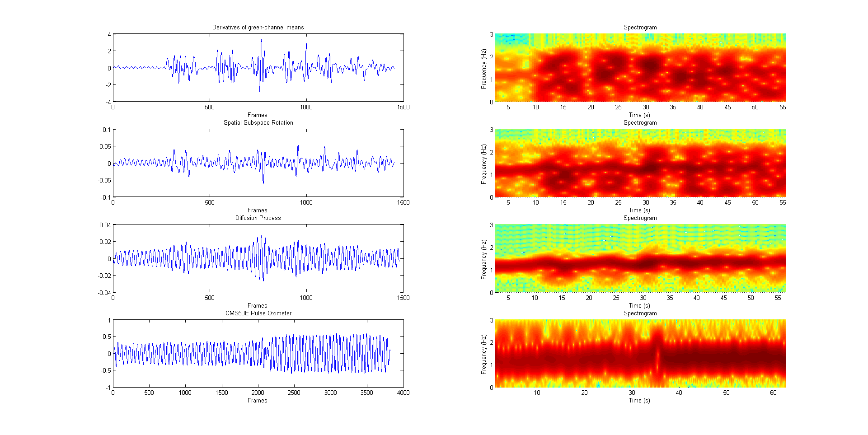The image size is (868, 435).
Task: Select the '2500' x-axis tick label
Action: pos(294,393)
